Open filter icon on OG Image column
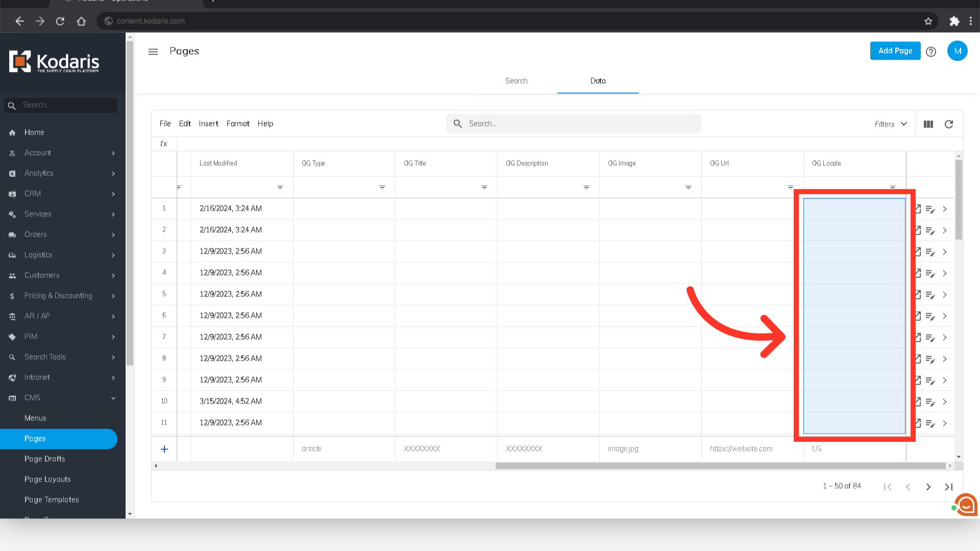Image resolution: width=980 pixels, height=551 pixels. [689, 187]
